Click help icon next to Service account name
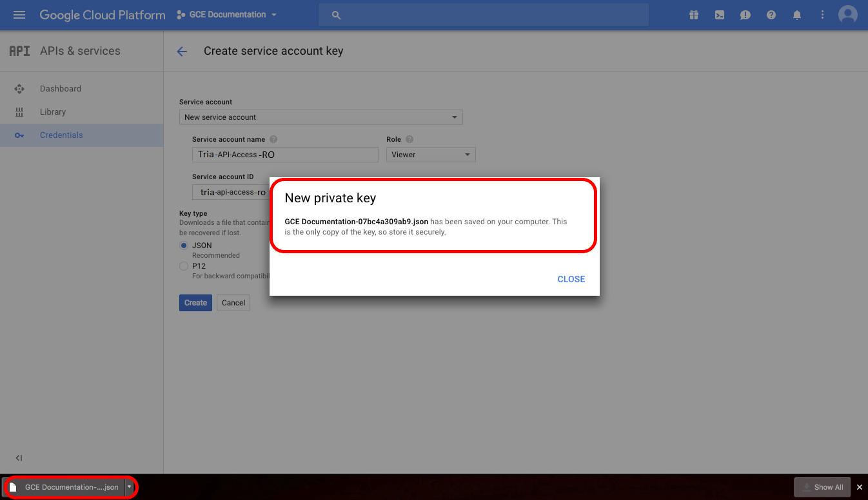 (273, 139)
